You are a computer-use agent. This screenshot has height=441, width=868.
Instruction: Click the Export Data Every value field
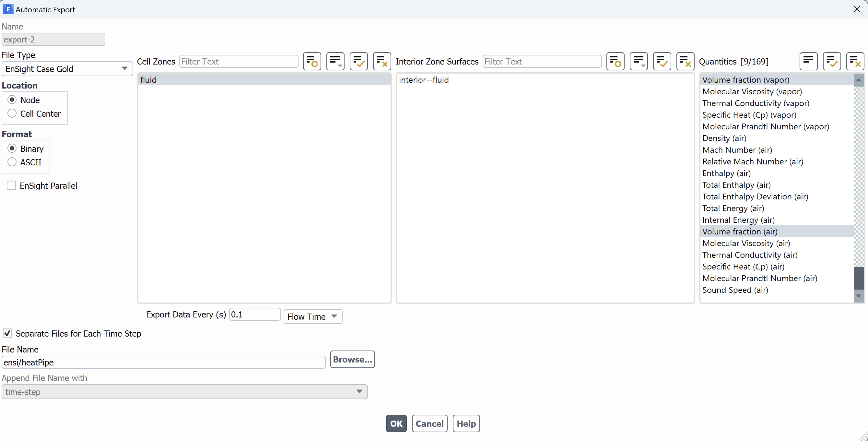(x=255, y=314)
